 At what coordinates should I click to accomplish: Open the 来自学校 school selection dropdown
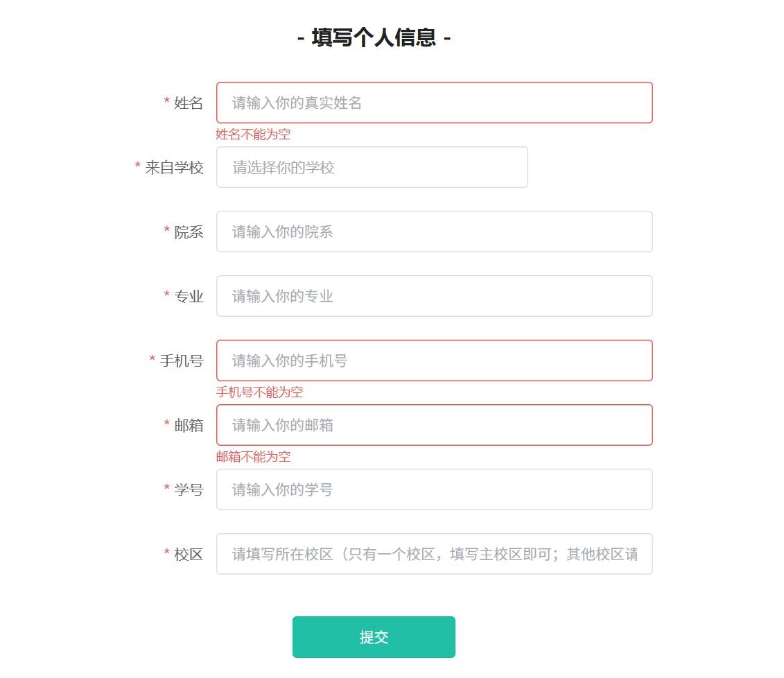pyautogui.click(x=372, y=167)
